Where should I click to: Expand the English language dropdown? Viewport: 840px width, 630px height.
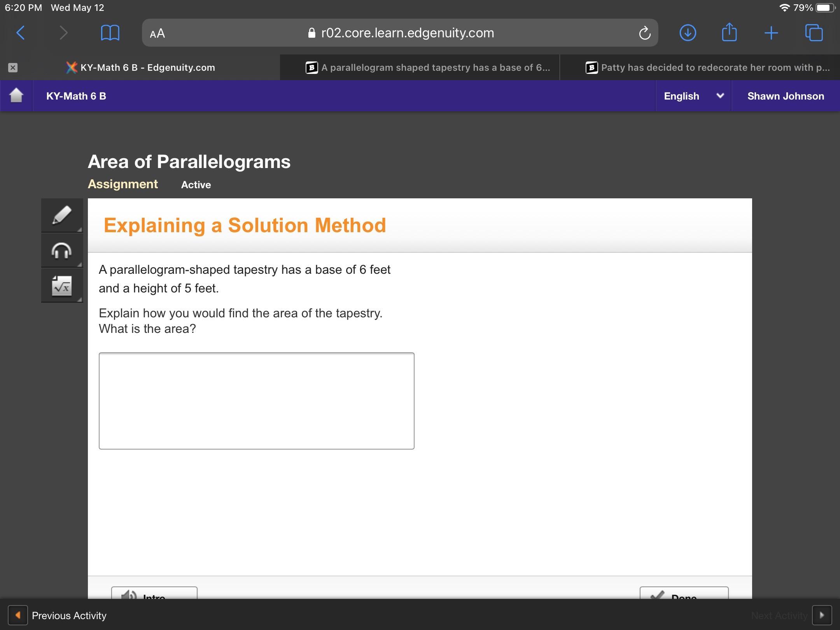693,96
